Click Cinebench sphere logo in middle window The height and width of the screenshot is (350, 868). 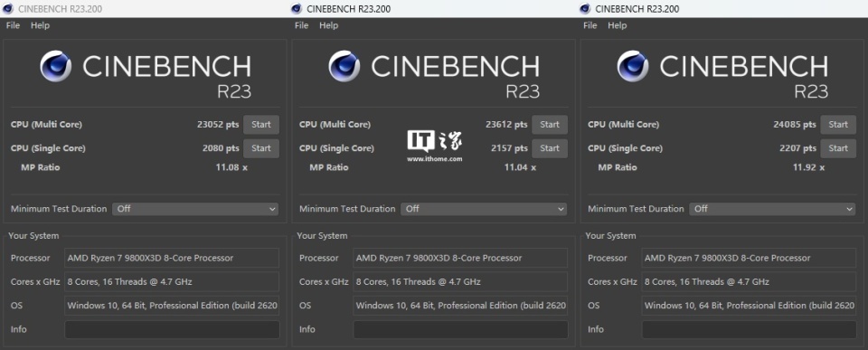coord(344,66)
